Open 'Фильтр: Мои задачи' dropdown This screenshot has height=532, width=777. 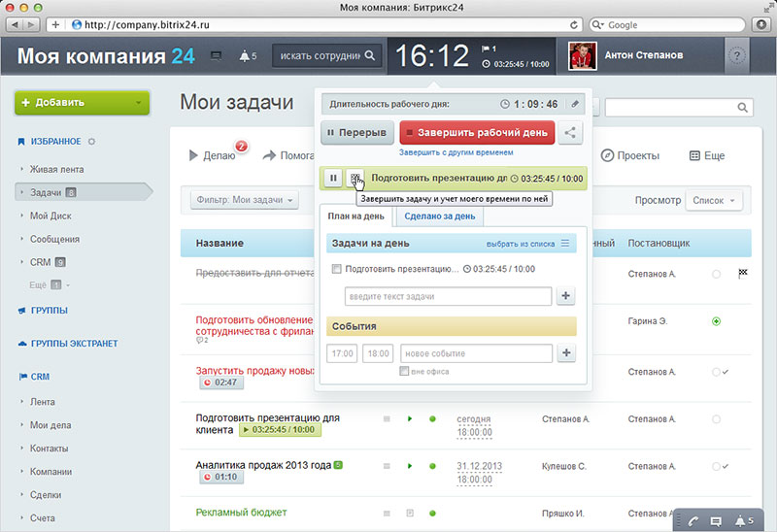point(245,200)
